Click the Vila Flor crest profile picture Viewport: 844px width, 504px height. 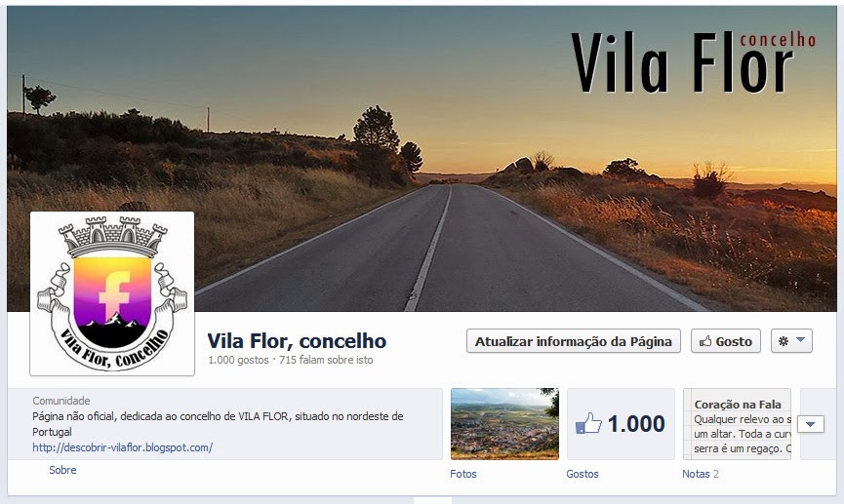(112, 293)
